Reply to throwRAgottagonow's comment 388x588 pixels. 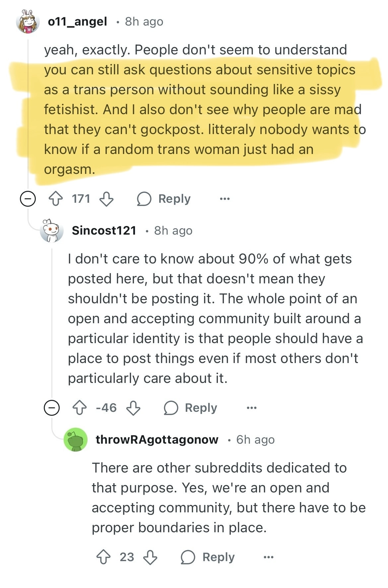tap(208, 557)
